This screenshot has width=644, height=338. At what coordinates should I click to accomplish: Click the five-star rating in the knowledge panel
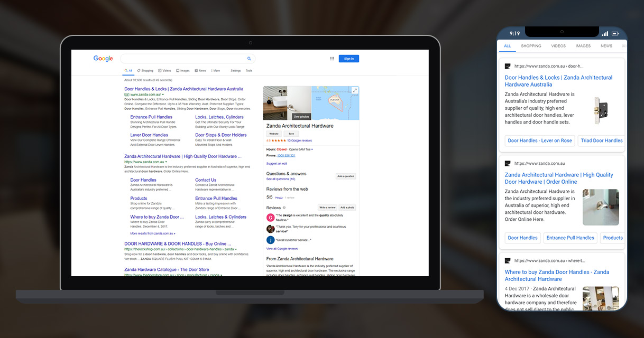click(278, 140)
